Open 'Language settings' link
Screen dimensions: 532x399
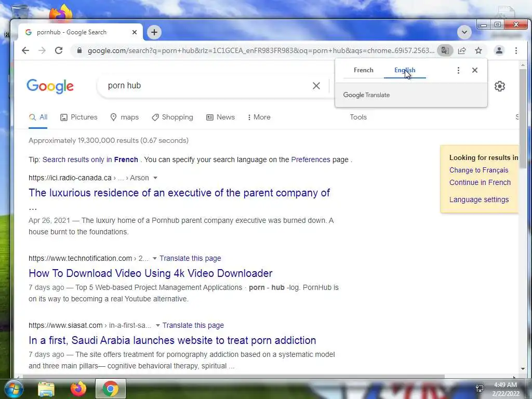click(478, 200)
